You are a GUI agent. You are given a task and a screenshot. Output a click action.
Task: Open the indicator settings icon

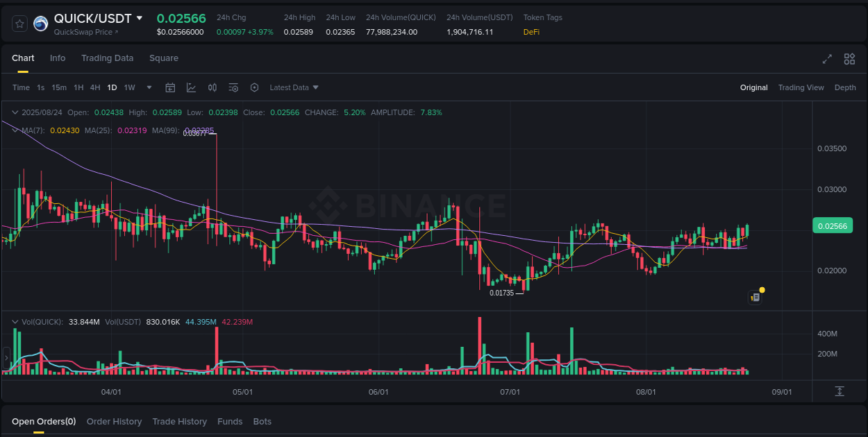click(233, 87)
